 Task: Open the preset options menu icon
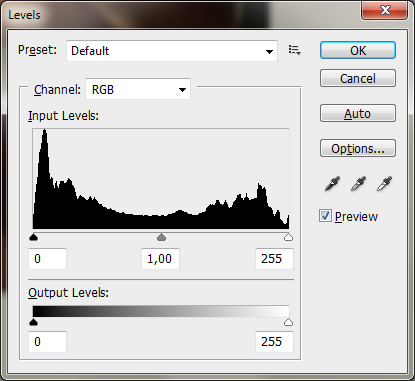pyautogui.click(x=295, y=50)
